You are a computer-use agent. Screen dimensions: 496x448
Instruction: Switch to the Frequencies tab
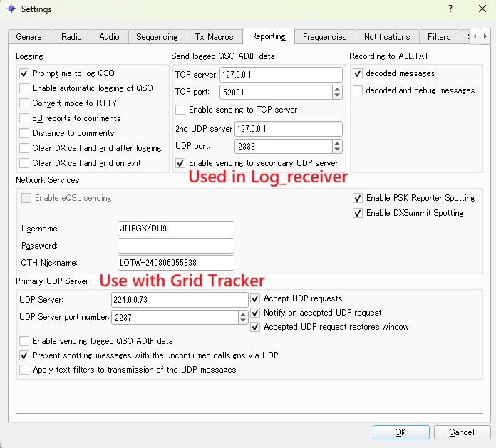(324, 37)
